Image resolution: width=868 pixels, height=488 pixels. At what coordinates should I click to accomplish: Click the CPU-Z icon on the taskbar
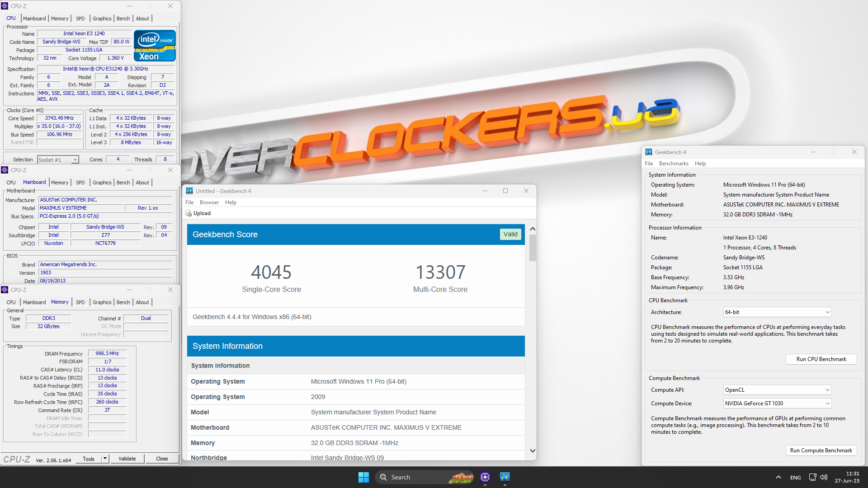(x=485, y=477)
